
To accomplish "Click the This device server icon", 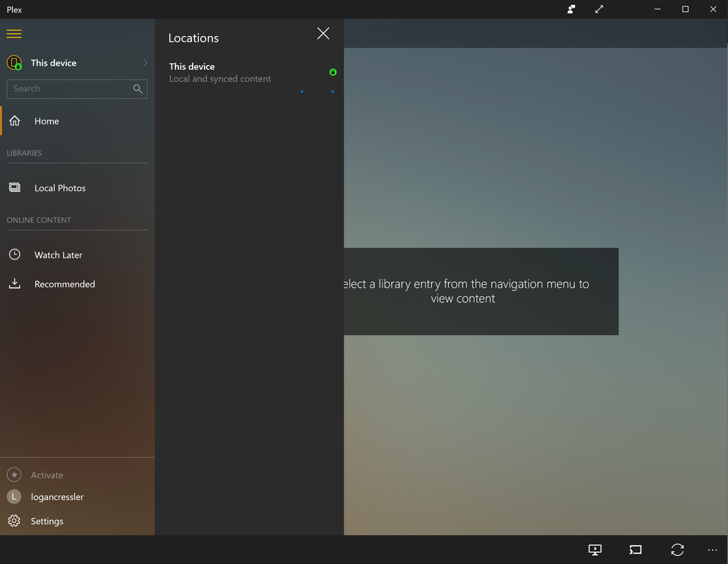I will coord(14,63).
